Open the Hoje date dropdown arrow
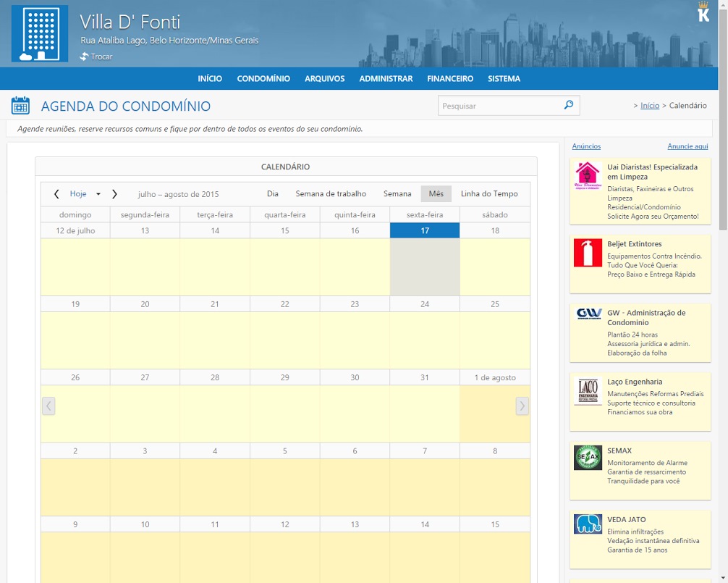728x583 pixels. 98,194
